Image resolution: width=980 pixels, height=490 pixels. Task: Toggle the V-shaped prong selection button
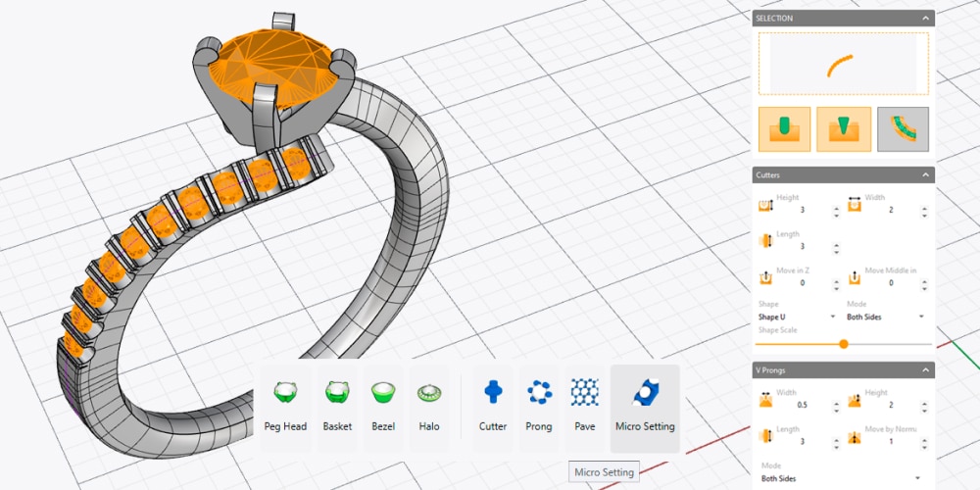pyautogui.click(x=844, y=129)
